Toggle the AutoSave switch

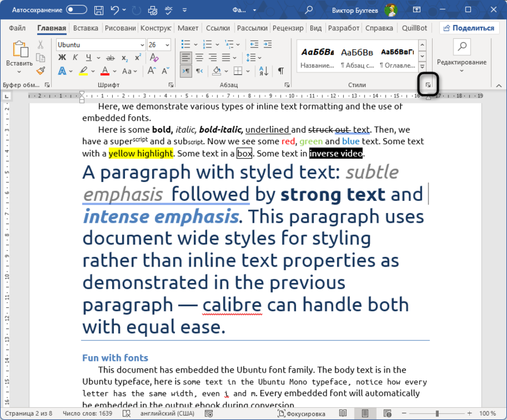click(76, 10)
